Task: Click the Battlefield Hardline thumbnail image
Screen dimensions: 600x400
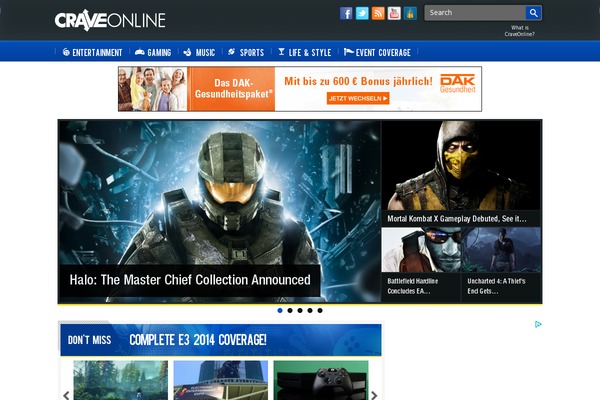Action: point(421,250)
